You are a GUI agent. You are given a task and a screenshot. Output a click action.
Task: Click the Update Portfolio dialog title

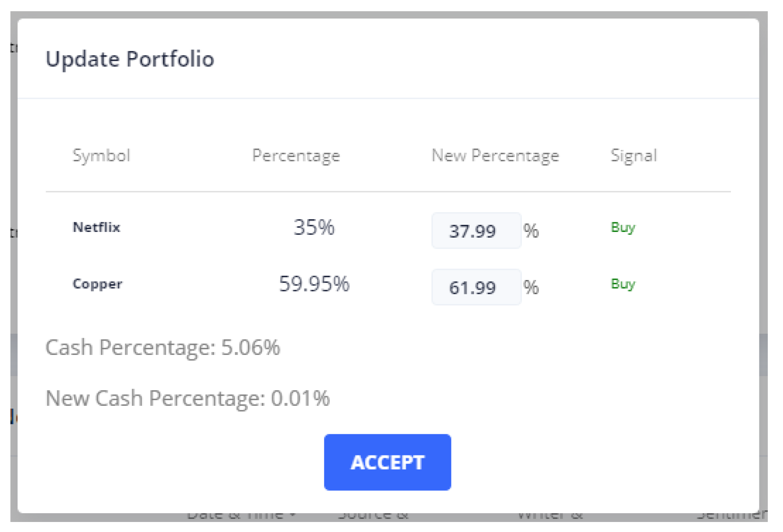pos(130,59)
